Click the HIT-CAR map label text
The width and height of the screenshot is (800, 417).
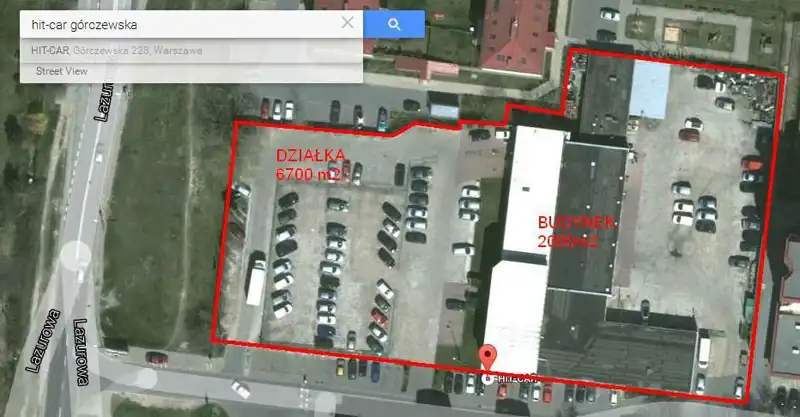point(516,379)
